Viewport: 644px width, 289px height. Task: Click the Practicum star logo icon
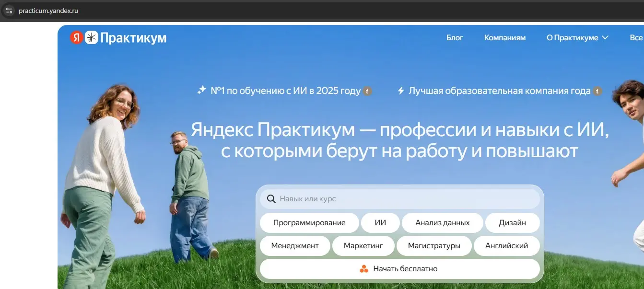(92, 38)
